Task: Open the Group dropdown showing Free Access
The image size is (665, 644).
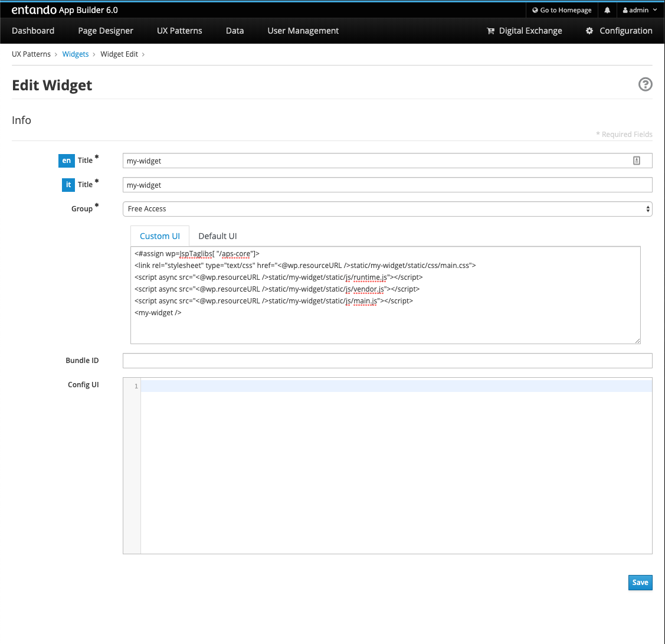Action: (x=387, y=209)
